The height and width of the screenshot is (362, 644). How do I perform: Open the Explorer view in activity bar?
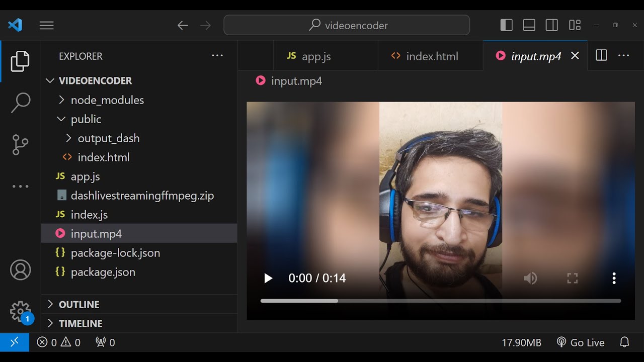click(20, 61)
